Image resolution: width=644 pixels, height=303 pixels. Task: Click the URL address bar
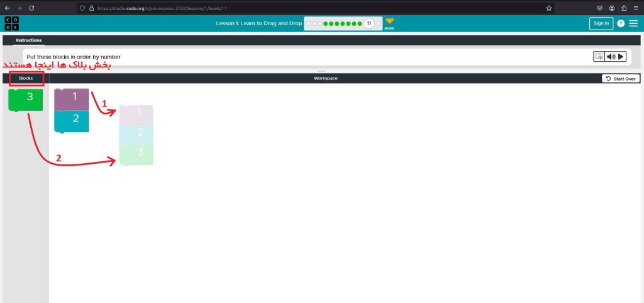[x=314, y=8]
